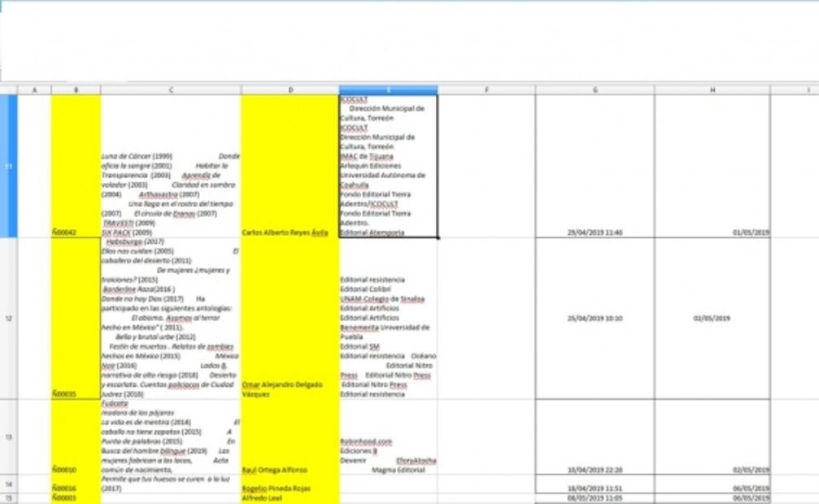819x504 pixels.
Task: Select the highlighted row 11 header
Action: click(8, 167)
